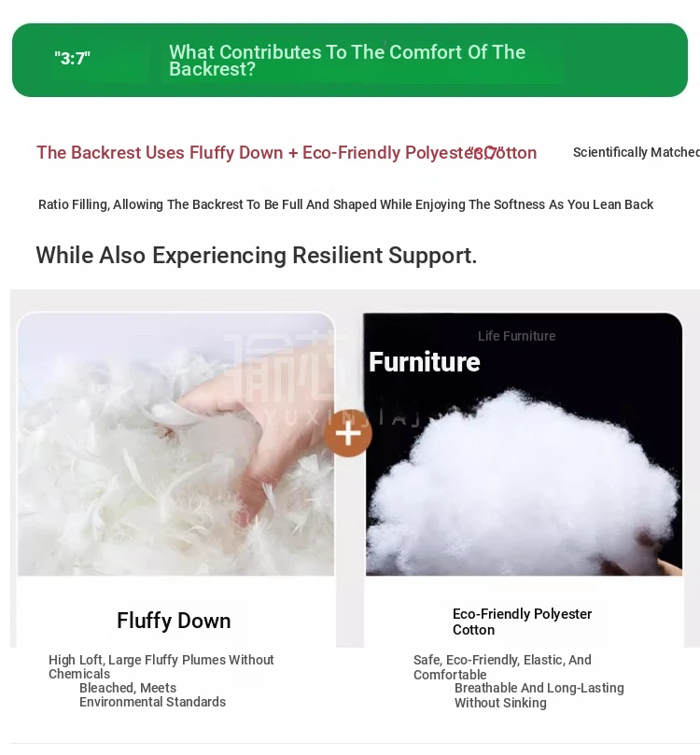Image resolution: width=700 pixels, height=755 pixels.
Task: Click the red "Backrest Uses Fluffy Down" text
Action: (287, 153)
